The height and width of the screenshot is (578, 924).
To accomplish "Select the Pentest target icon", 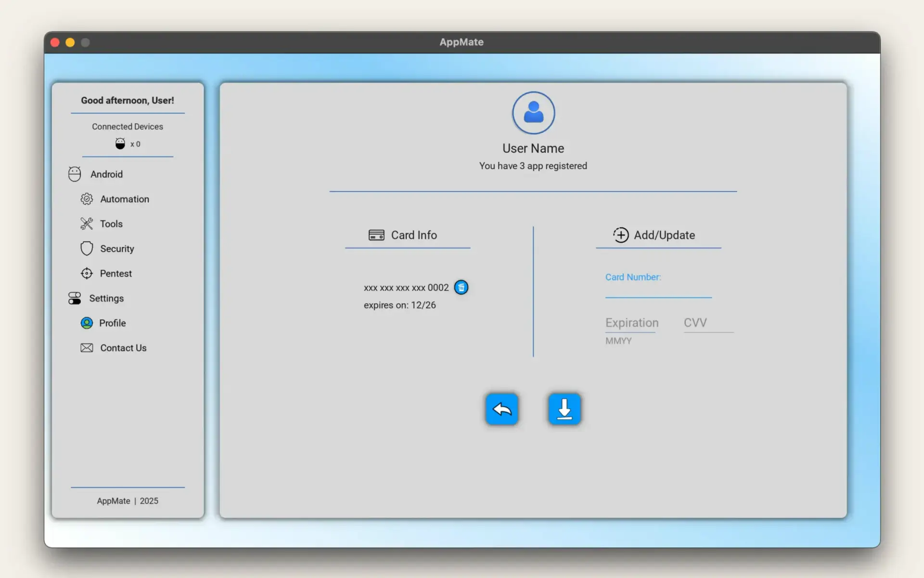I will [x=87, y=273].
